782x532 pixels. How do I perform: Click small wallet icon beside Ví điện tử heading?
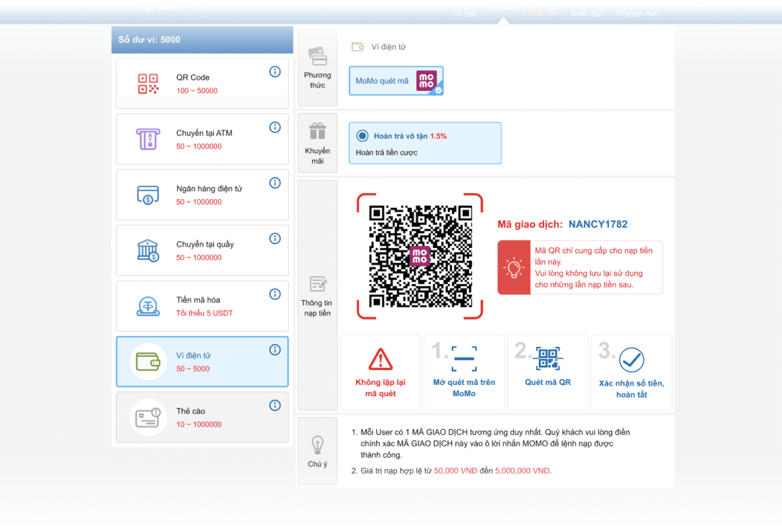coord(358,47)
